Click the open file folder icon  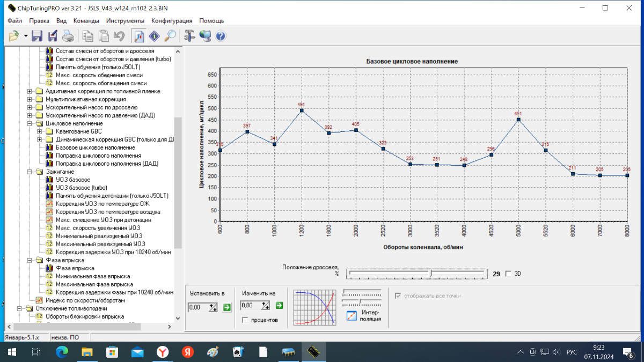14,36
